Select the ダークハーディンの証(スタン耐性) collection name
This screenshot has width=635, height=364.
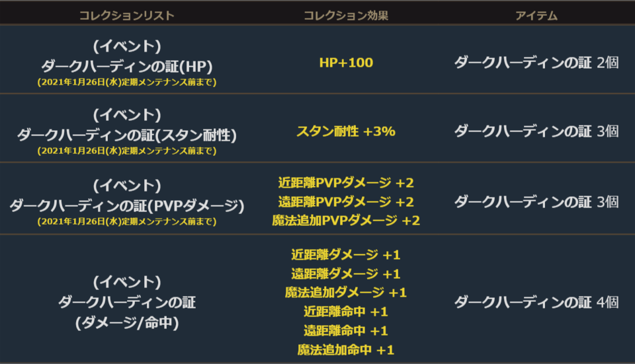click(x=126, y=135)
